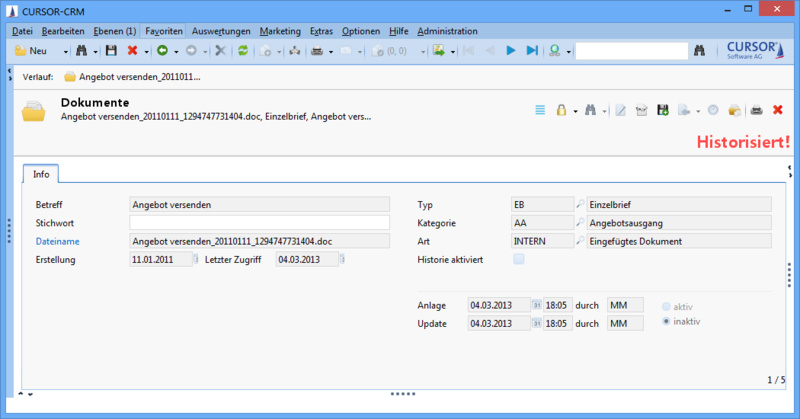Go to the next record with play arrow

510,50
